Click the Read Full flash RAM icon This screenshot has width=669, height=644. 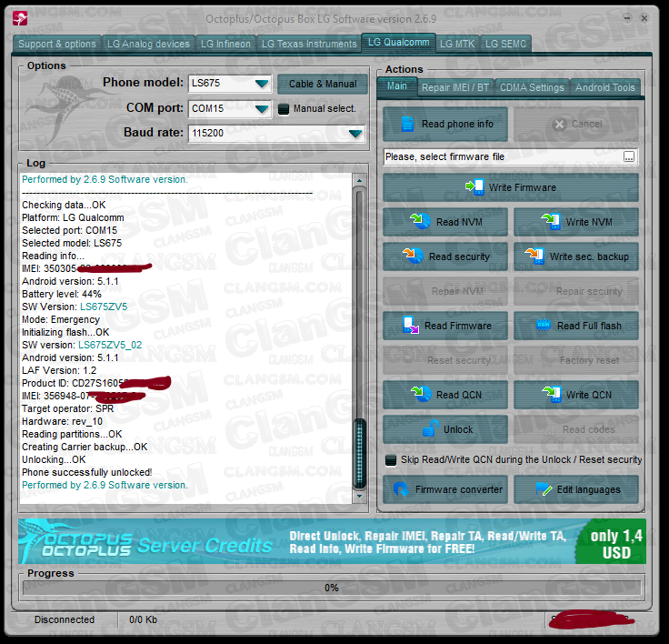tap(544, 325)
